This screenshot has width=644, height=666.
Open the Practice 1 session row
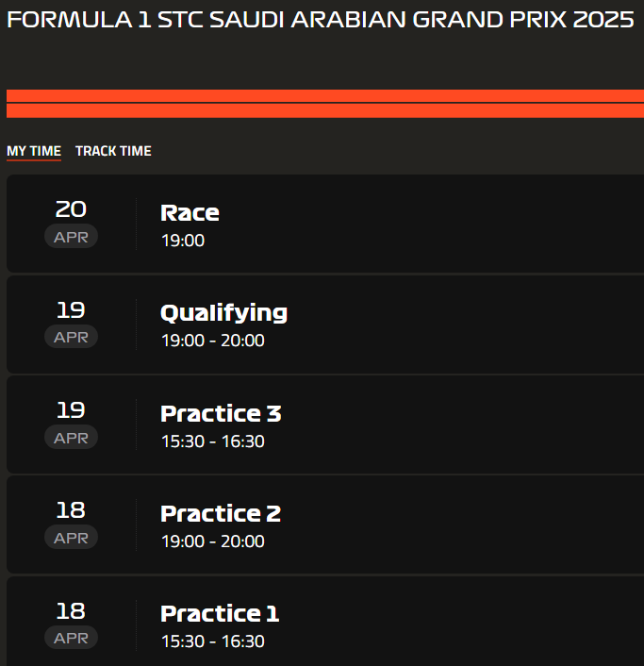pyautogui.click(x=325, y=622)
